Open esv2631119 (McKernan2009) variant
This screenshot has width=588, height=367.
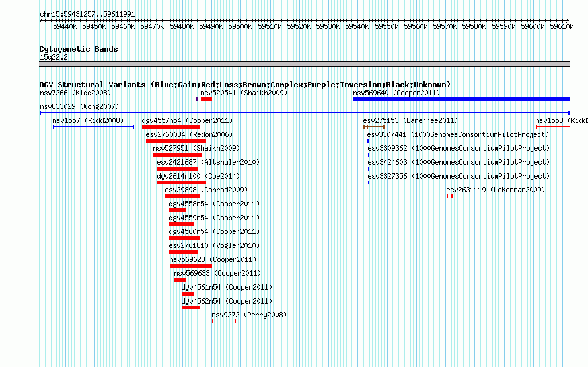point(496,190)
